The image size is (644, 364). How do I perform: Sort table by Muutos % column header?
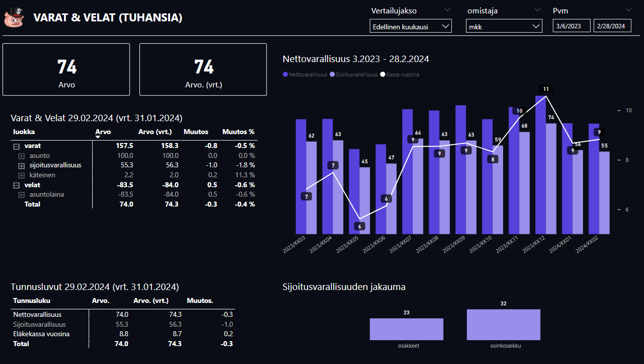pos(238,132)
